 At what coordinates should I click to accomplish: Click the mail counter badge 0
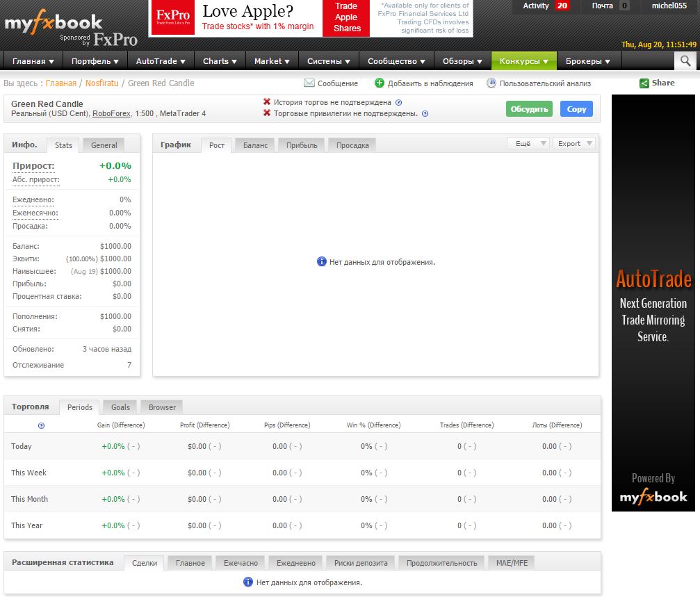(x=624, y=6)
